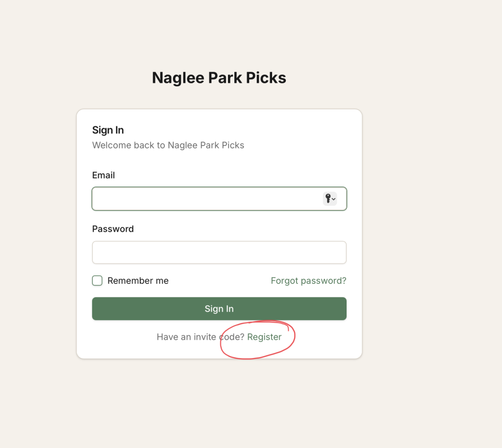Click the password manager key icon
Viewport: 502px width, 448px height.
[328, 199]
